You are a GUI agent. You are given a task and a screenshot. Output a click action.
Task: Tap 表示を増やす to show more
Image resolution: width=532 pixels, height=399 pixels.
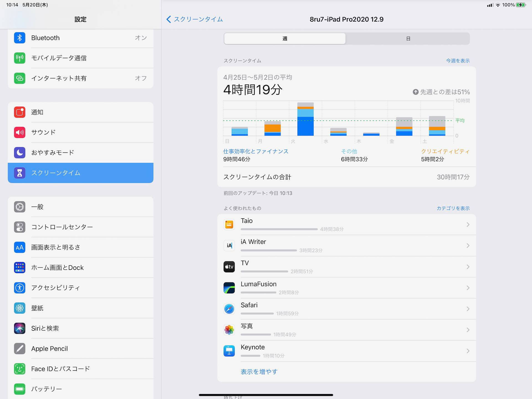(x=259, y=372)
